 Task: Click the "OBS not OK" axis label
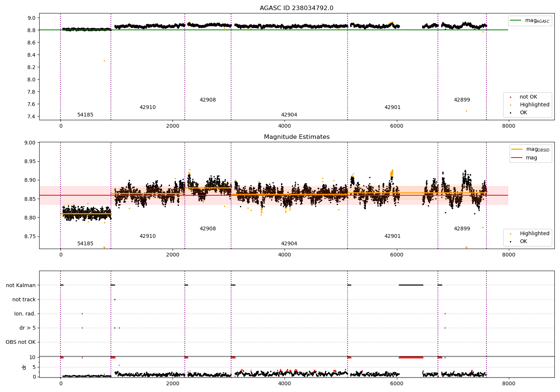click(21, 342)
